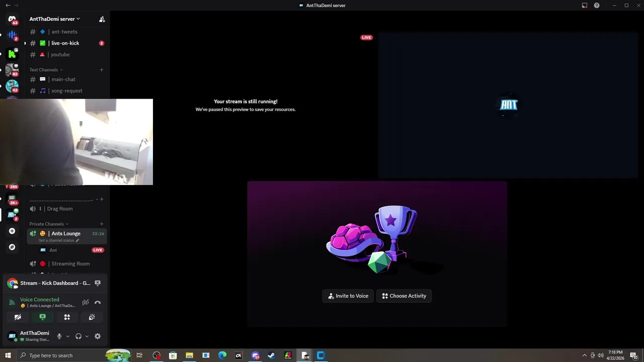
Task: Turn on camera button
Action: (x=18, y=317)
